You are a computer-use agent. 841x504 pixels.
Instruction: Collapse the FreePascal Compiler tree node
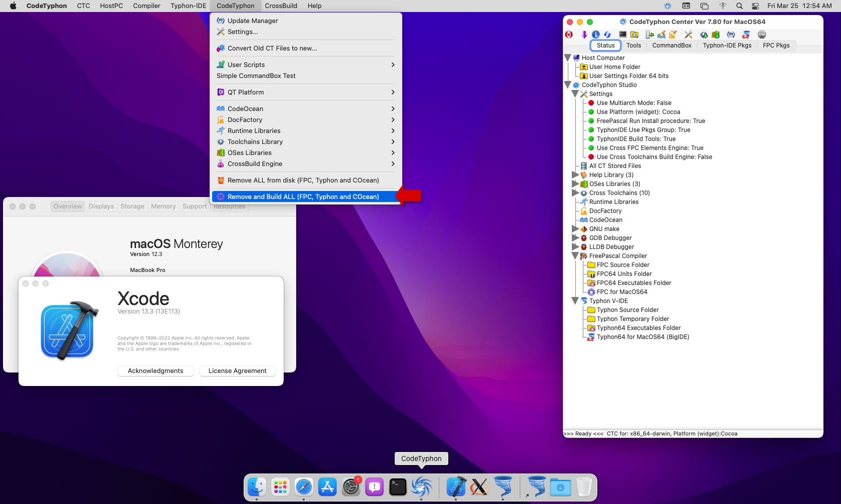point(575,256)
